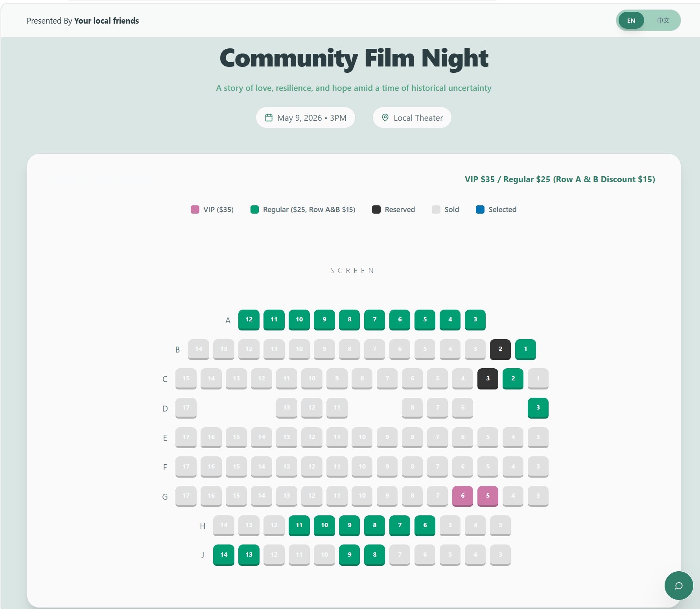Open the chat bubble icon
700x609 pixels.
[x=679, y=586]
